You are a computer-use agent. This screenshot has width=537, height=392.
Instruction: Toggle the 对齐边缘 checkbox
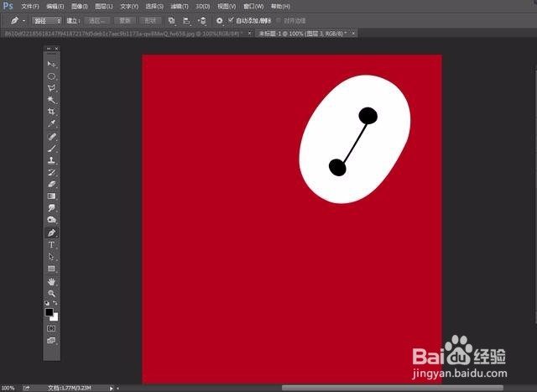279,20
